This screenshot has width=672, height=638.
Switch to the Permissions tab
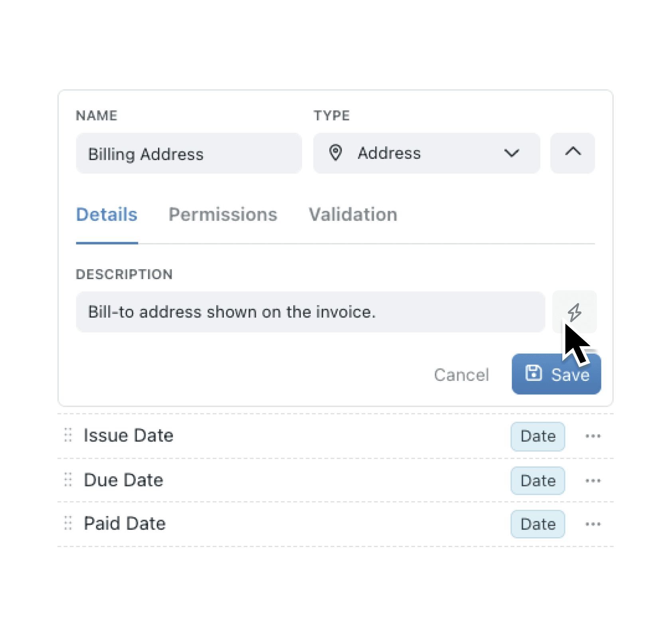point(223,215)
